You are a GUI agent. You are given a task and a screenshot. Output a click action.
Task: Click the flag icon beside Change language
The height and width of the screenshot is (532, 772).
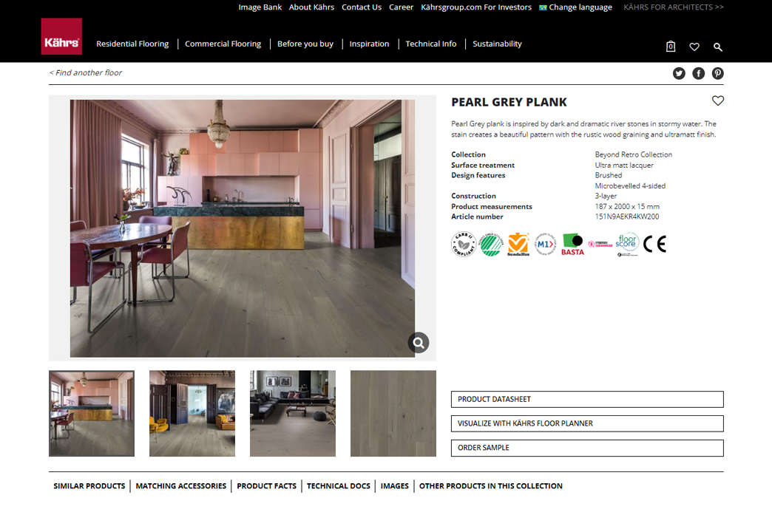pos(543,7)
